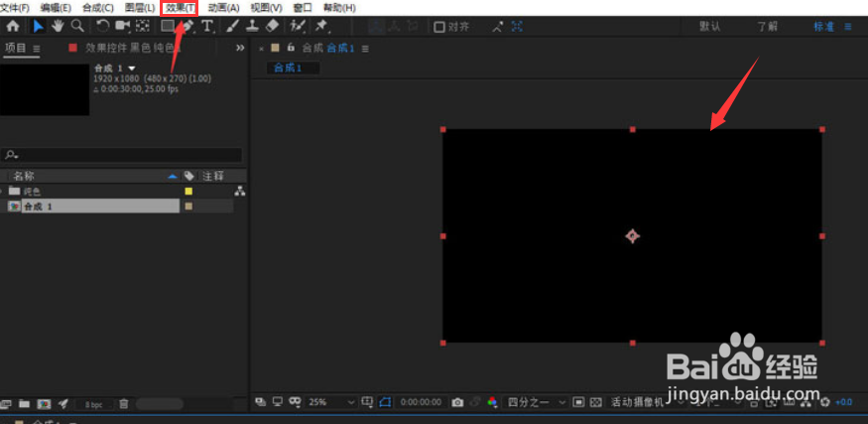Select the Rectangle shape tool

pos(168,26)
